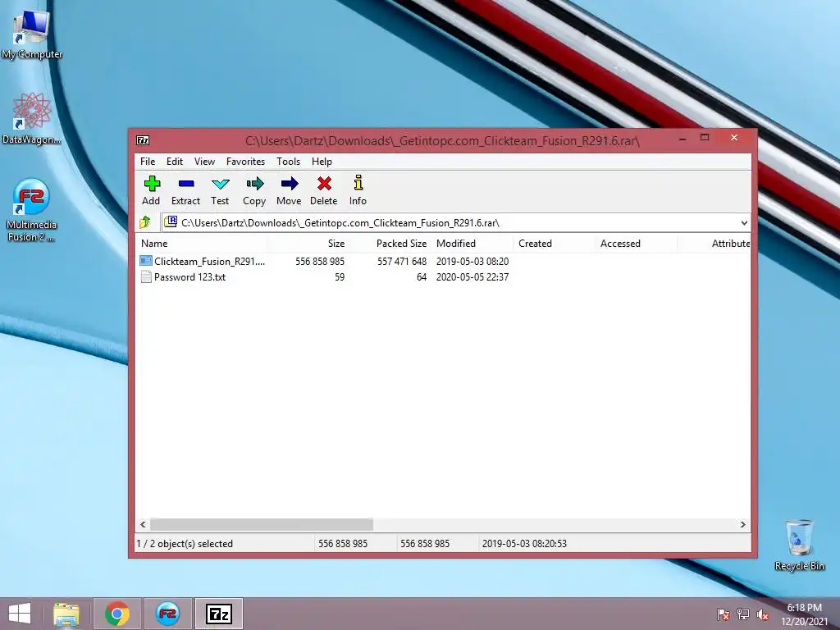This screenshot has width=840, height=630.
Task: Select the Clickteam_Fusion_R291 file name
Action: click(x=209, y=262)
